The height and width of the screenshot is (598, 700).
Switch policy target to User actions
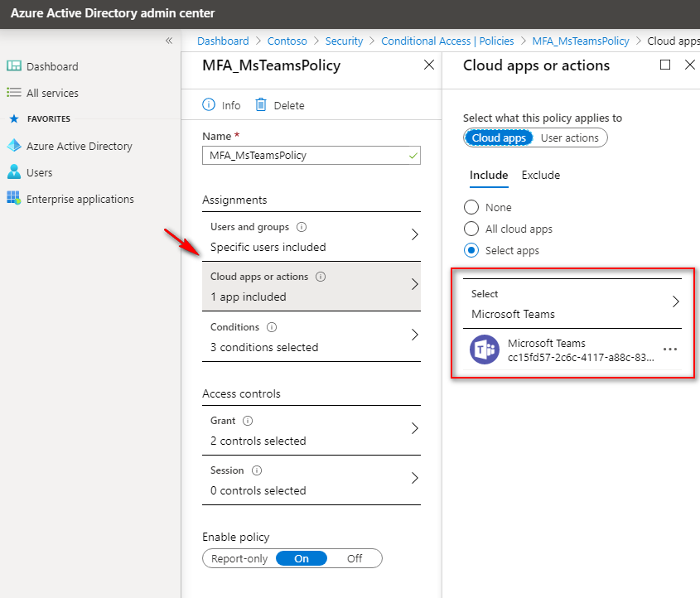(x=570, y=137)
